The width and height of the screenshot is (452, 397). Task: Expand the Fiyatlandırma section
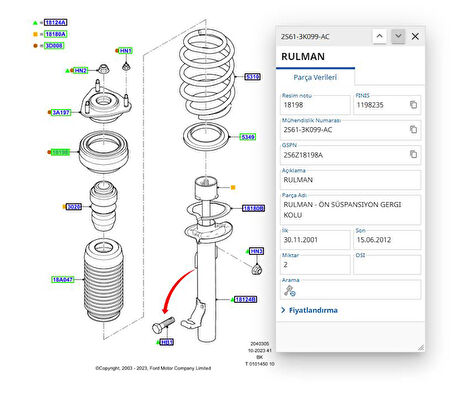click(x=310, y=310)
